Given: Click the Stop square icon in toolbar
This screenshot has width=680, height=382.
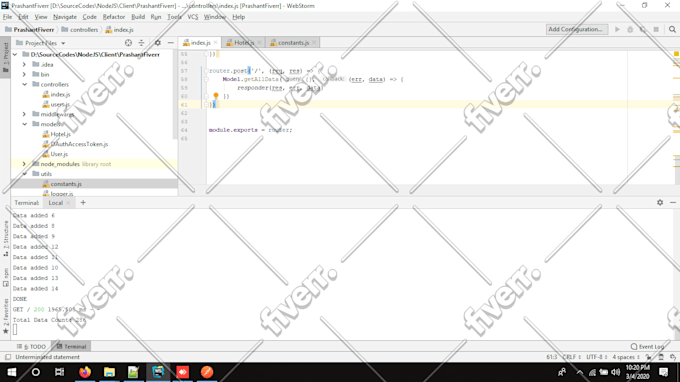Looking at the screenshot, I should point(656,29).
